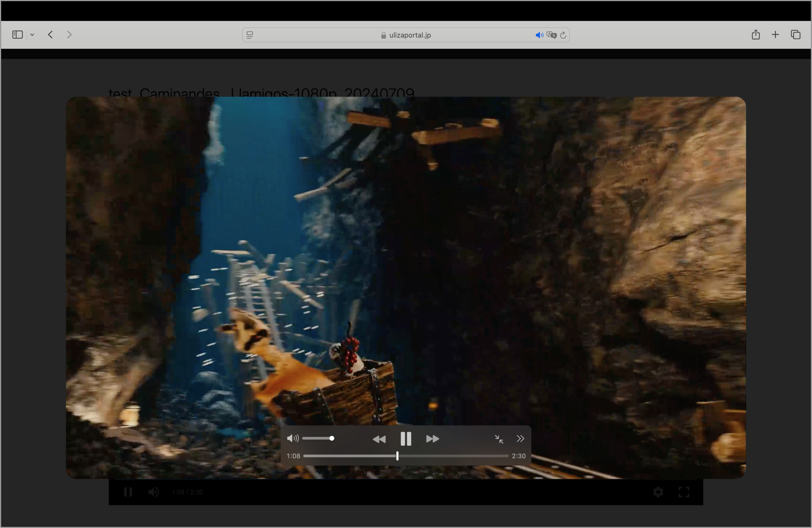Show the tab overview
This screenshot has height=528, width=812.
tap(796, 34)
